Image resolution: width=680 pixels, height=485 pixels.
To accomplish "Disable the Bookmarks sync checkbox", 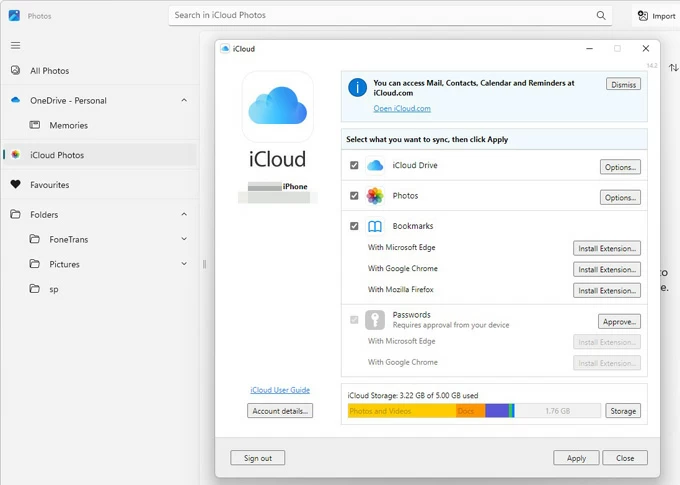I will [354, 227].
